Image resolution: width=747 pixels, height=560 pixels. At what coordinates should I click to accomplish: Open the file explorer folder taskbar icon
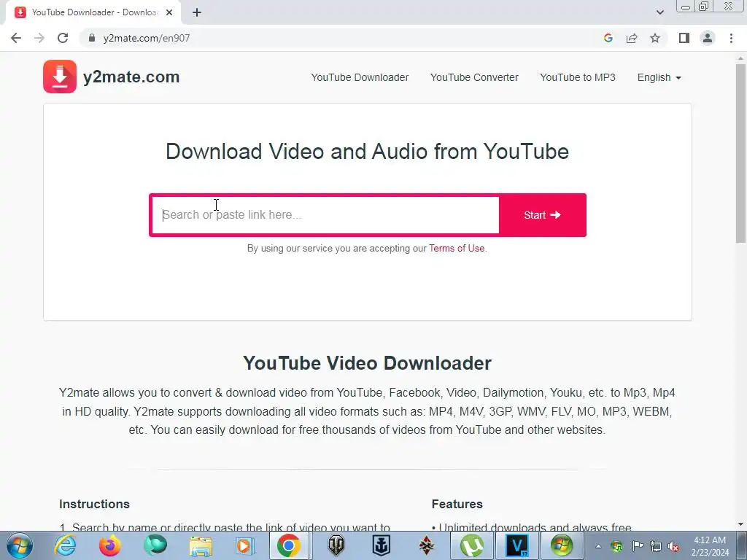point(201,545)
